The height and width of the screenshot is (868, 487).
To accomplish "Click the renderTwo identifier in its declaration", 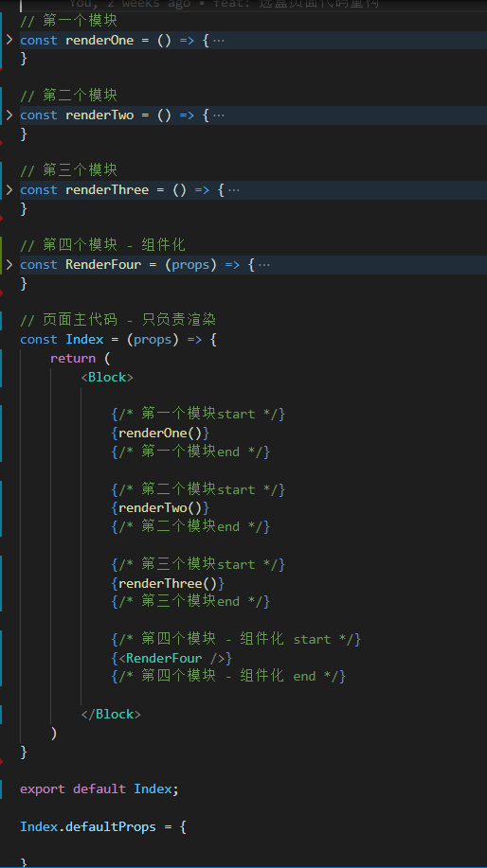I will point(99,115).
